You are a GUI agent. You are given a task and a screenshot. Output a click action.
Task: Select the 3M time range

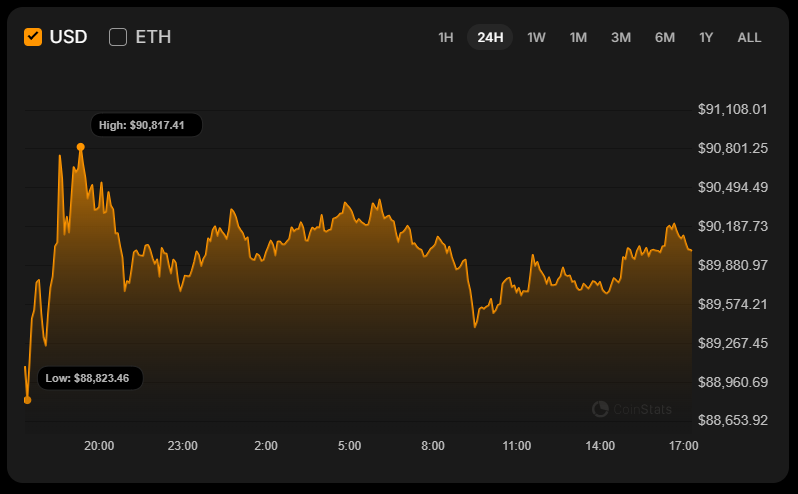click(x=621, y=37)
